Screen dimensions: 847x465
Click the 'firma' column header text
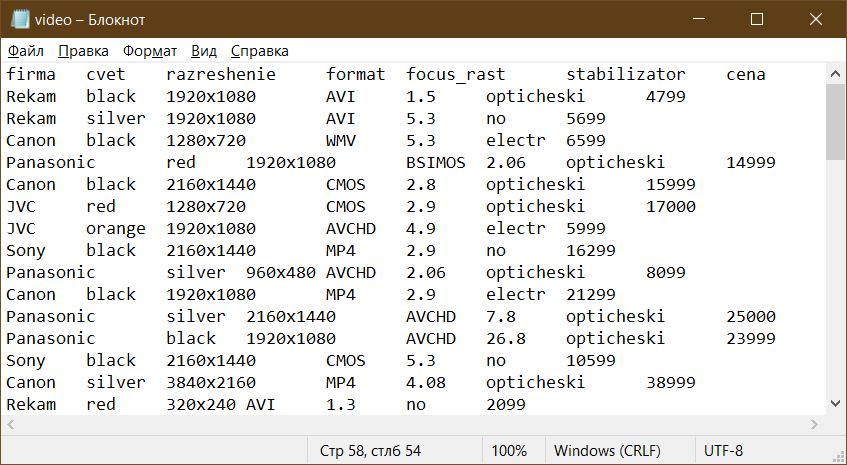(31, 74)
